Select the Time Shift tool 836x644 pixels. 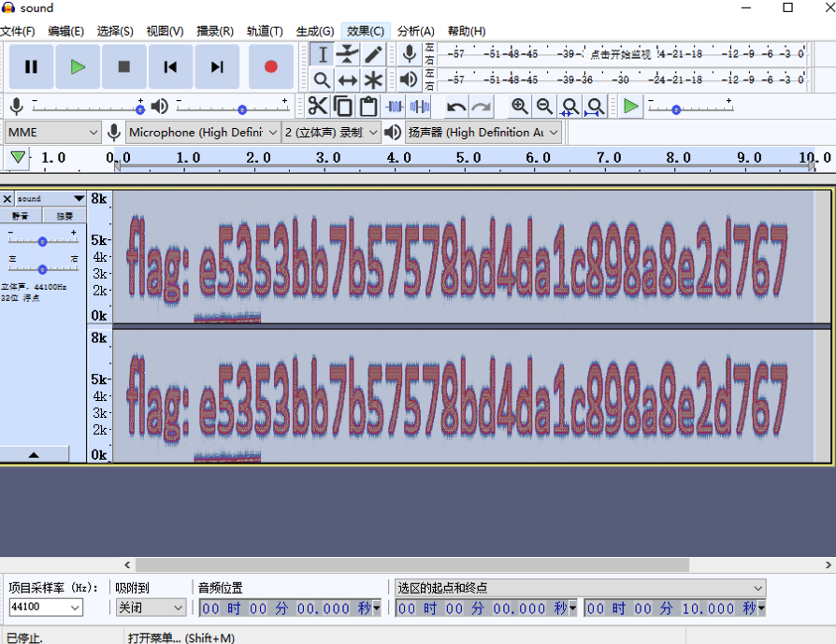(x=348, y=80)
